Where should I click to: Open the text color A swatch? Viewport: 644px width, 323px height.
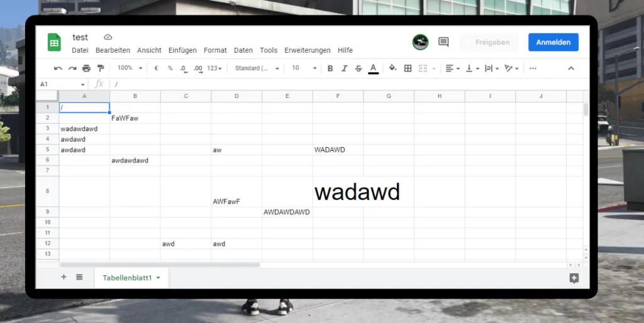click(373, 68)
